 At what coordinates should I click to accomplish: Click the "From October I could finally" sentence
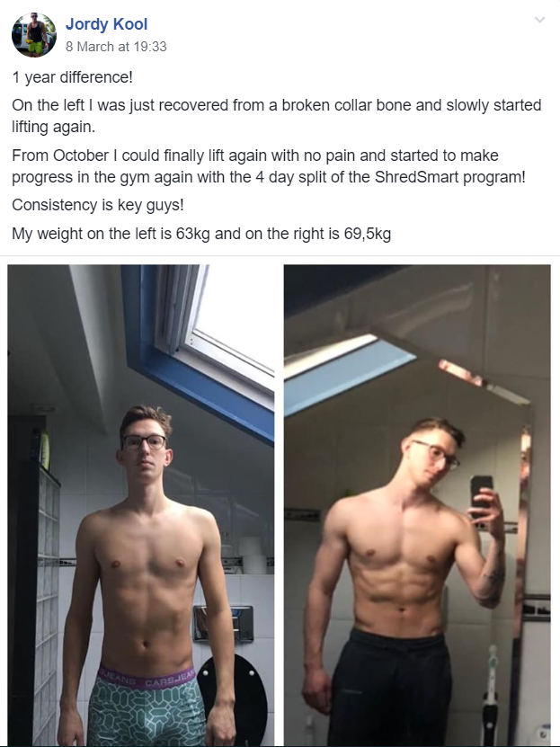click(269, 166)
